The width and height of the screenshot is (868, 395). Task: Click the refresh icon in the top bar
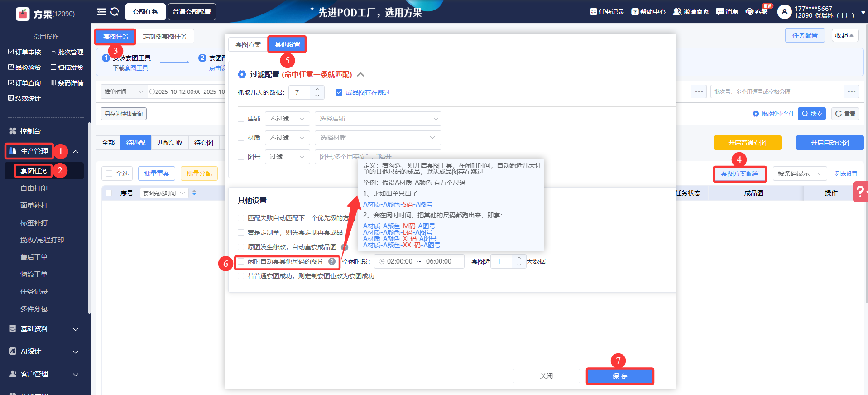click(x=115, y=12)
